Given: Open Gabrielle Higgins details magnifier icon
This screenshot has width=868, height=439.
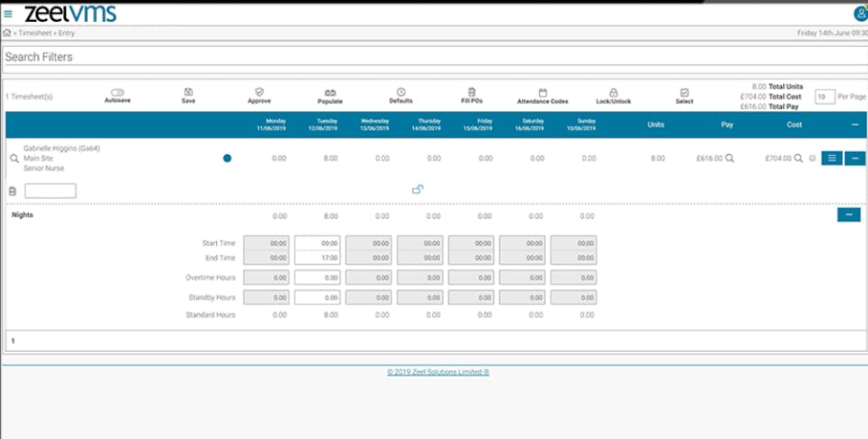Looking at the screenshot, I should 14,158.
